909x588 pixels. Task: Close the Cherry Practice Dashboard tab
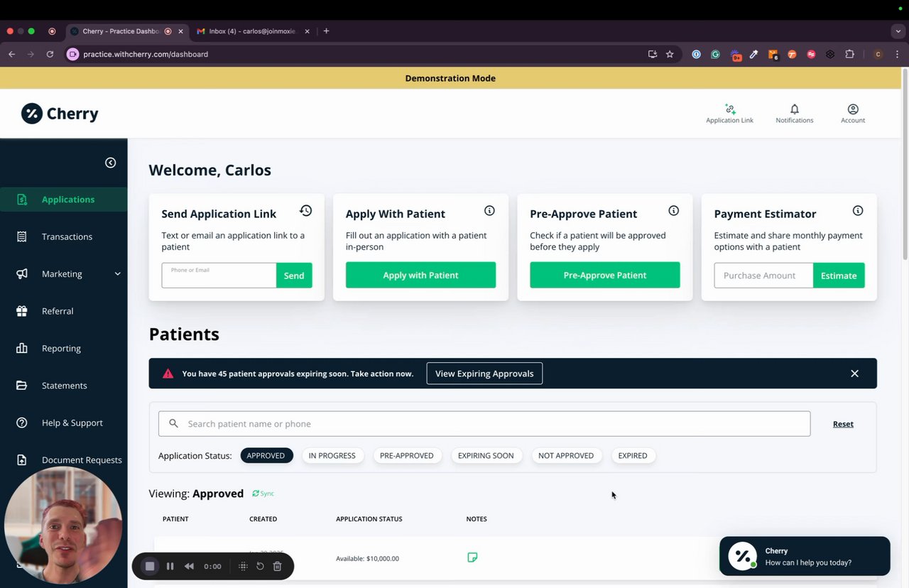pyautogui.click(x=180, y=31)
